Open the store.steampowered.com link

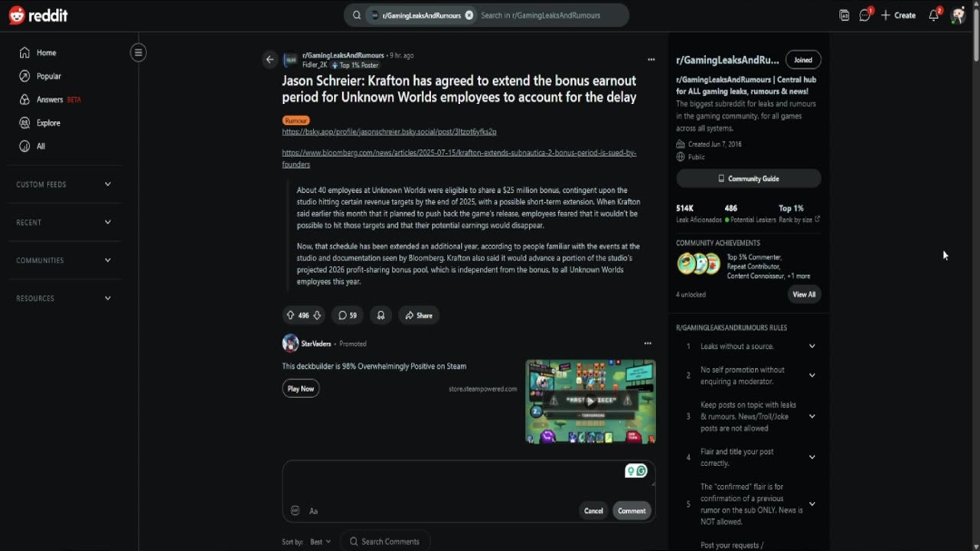[482, 389]
